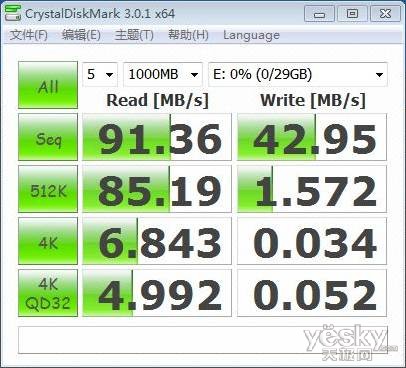Click the Read [MB/s] column header
The width and height of the screenshot is (406, 368).
pyautogui.click(x=157, y=100)
